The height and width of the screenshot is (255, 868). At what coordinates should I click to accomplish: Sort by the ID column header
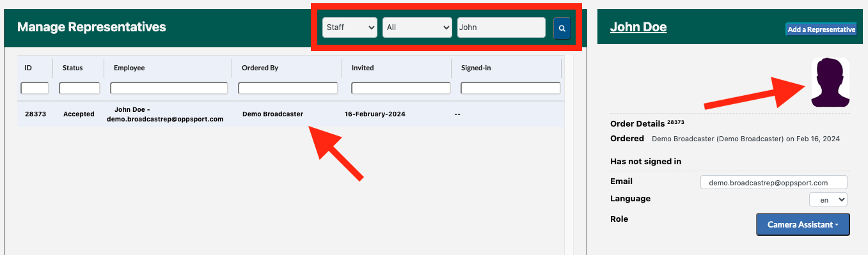point(28,68)
